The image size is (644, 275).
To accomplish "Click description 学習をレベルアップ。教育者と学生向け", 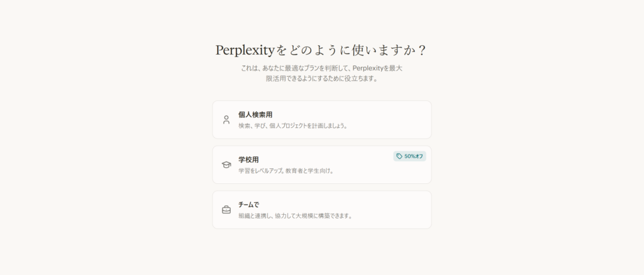I will [x=286, y=171].
